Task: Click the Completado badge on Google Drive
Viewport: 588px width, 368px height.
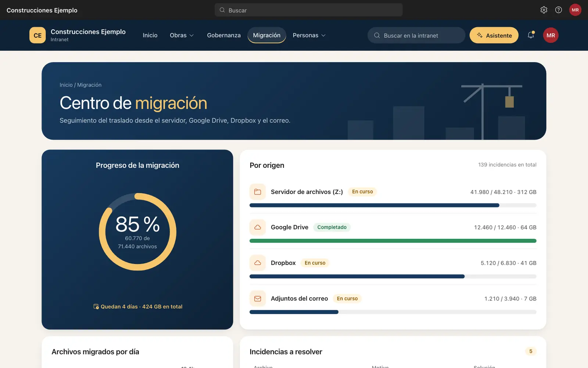Action: point(332,227)
